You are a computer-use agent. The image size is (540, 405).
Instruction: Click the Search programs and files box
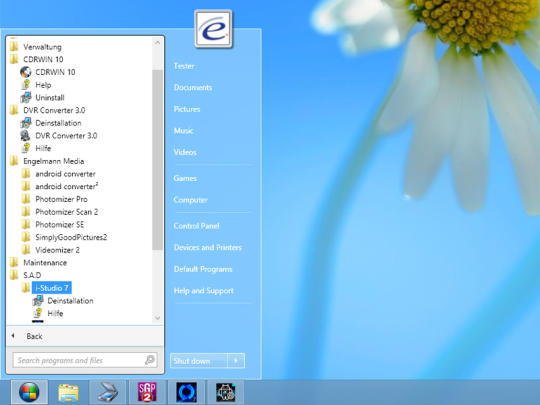click(85, 361)
